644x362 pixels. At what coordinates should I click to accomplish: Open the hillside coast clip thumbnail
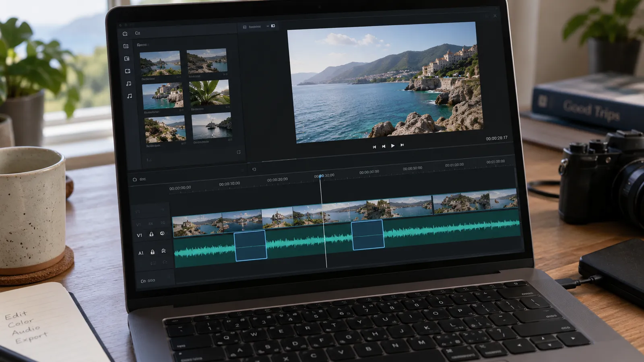[165, 129]
